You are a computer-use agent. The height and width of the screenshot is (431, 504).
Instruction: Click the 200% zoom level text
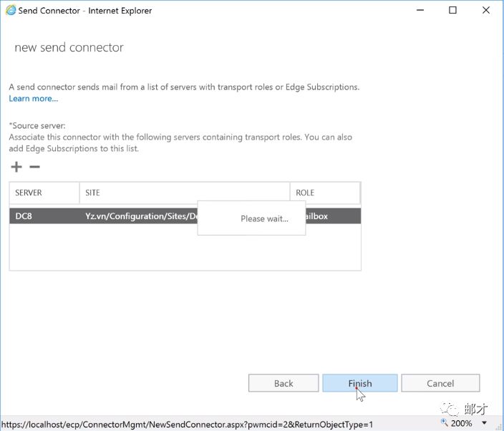coord(462,423)
